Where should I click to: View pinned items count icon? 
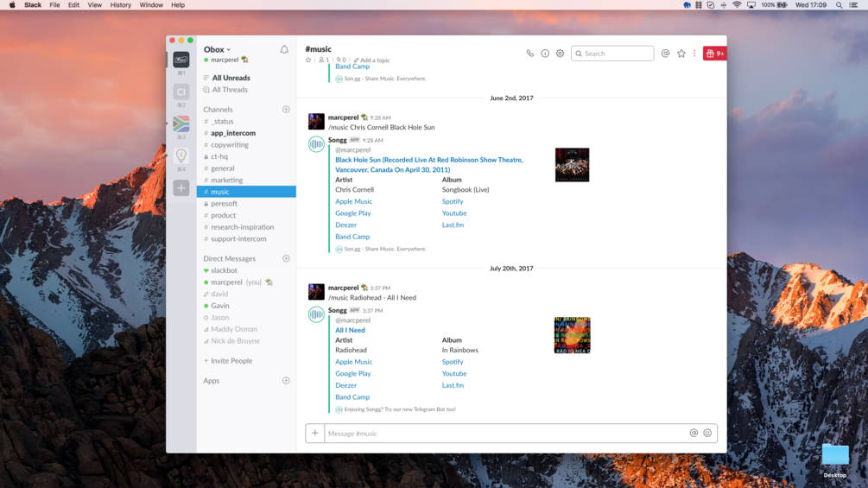coord(341,60)
